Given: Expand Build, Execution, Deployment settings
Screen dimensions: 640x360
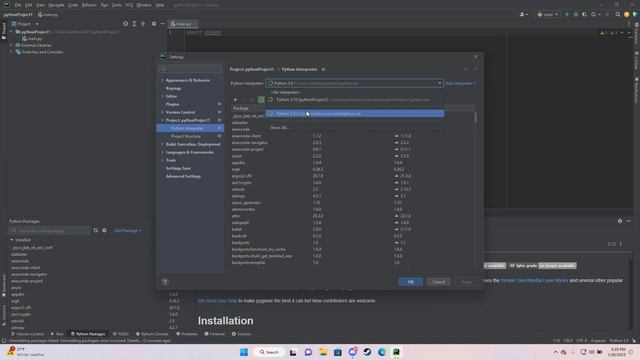Looking at the screenshot, I should tap(162, 144).
